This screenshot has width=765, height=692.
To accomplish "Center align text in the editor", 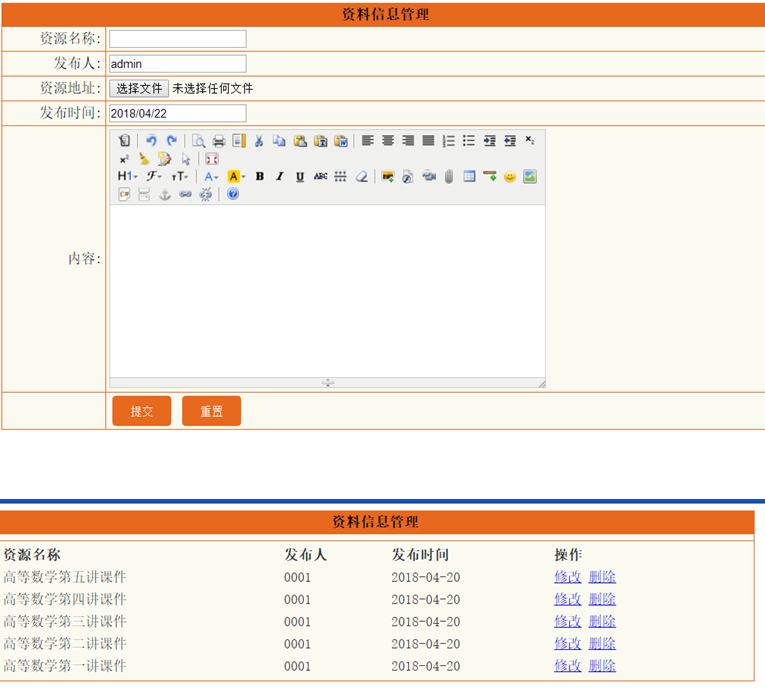I will click(388, 141).
